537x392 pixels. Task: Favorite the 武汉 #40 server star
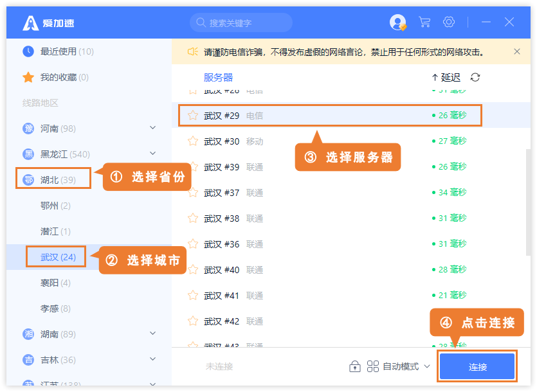[x=193, y=269]
